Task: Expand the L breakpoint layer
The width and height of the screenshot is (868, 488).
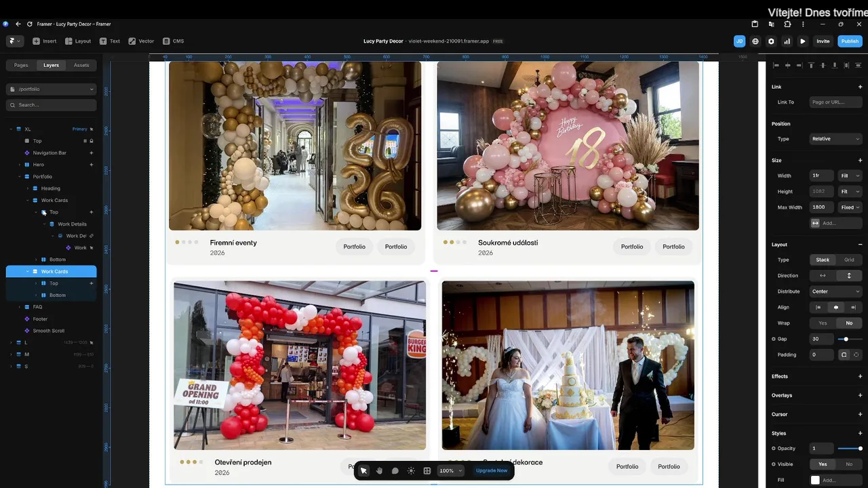Action: [x=11, y=342]
